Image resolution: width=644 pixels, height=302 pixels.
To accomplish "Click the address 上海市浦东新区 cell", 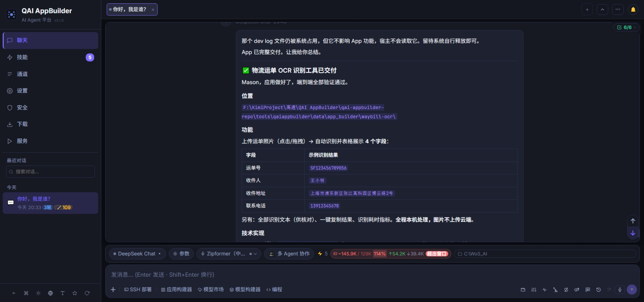I will tap(352, 193).
